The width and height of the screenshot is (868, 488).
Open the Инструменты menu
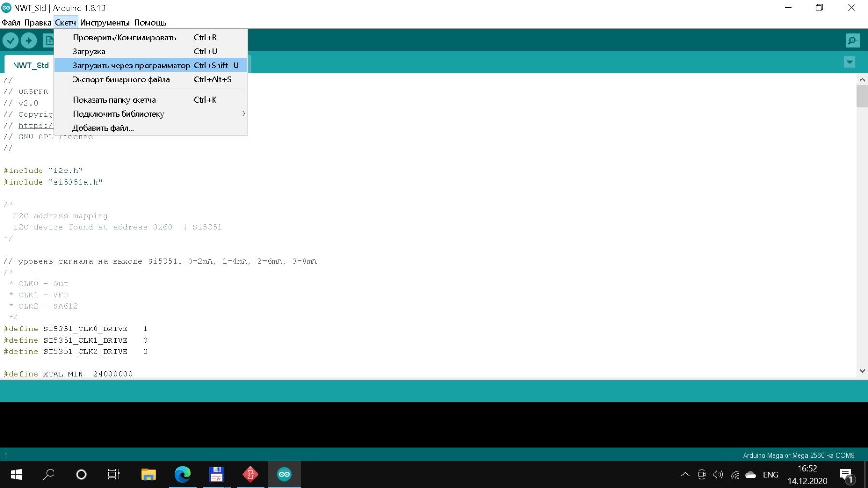point(105,23)
